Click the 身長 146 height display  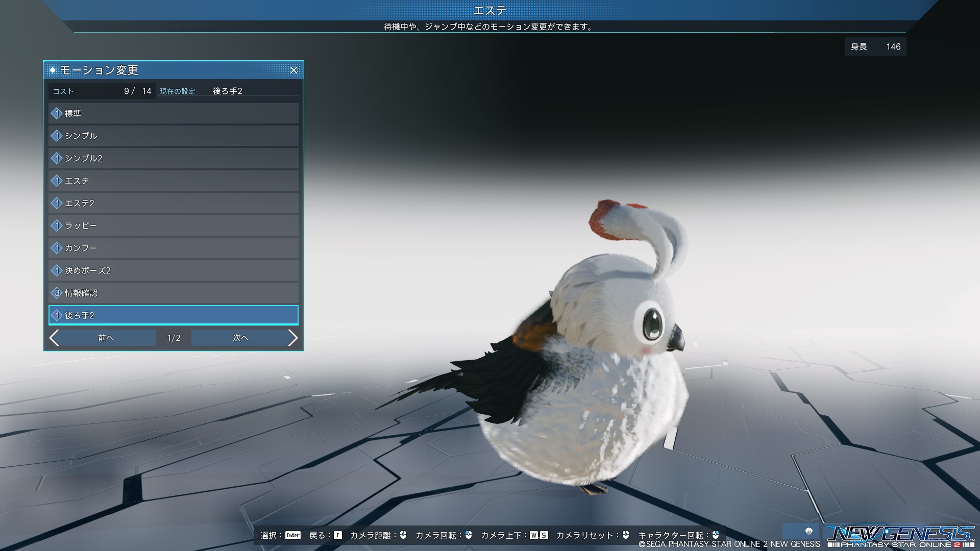[x=875, y=47]
